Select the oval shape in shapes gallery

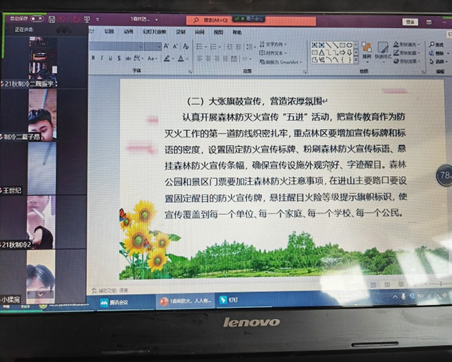349,45
